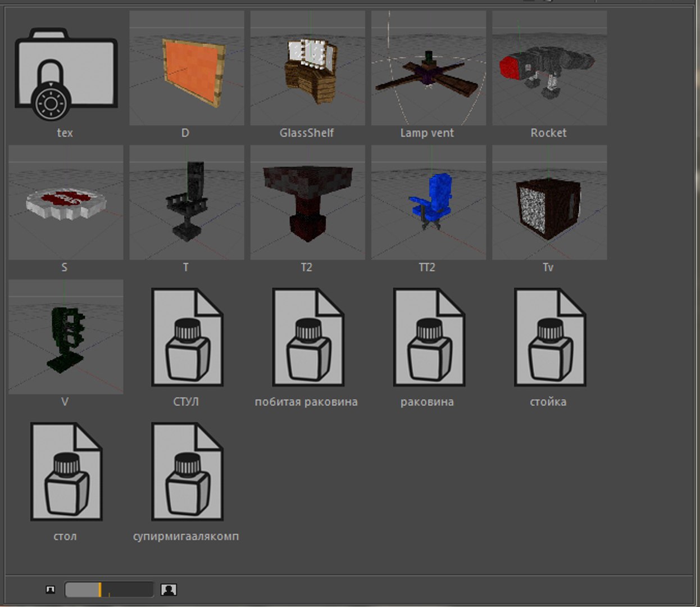Select the супирмигаалякомп file icon
This screenshot has width=700, height=607.
187,472
